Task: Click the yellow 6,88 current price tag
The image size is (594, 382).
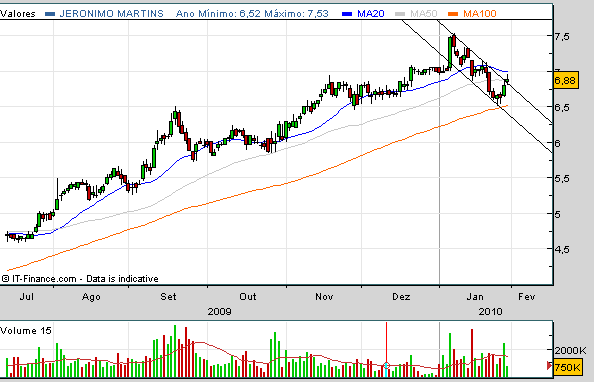Action: pos(566,80)
